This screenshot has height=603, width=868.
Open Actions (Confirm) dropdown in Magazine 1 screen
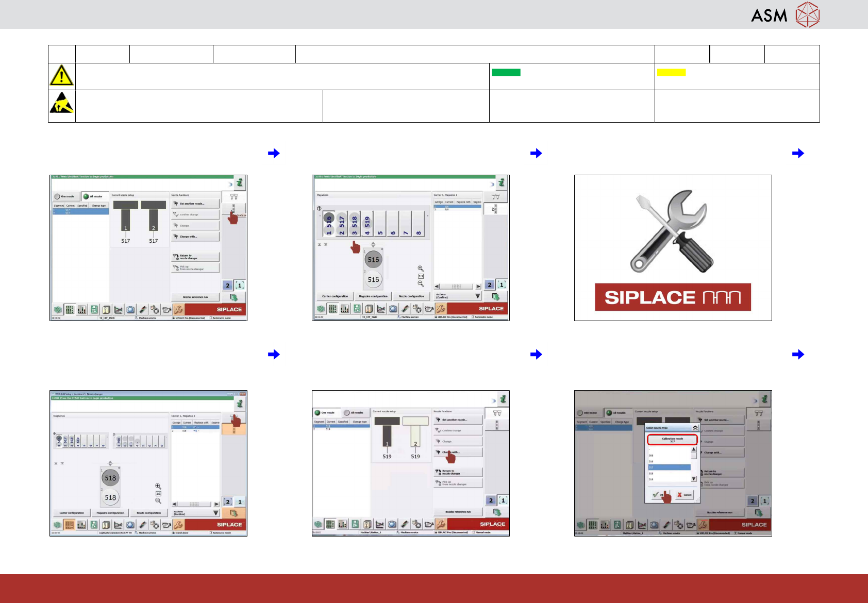click(x=458, y=296)
